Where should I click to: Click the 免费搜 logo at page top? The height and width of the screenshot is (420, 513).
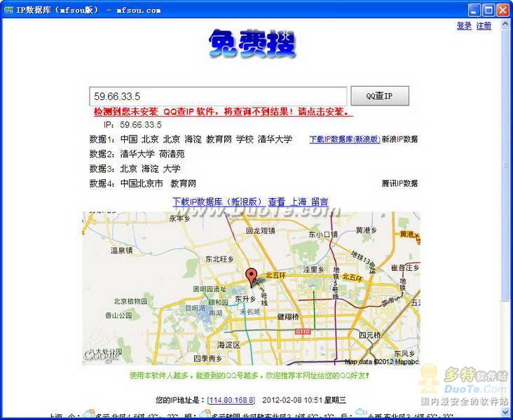252,45
